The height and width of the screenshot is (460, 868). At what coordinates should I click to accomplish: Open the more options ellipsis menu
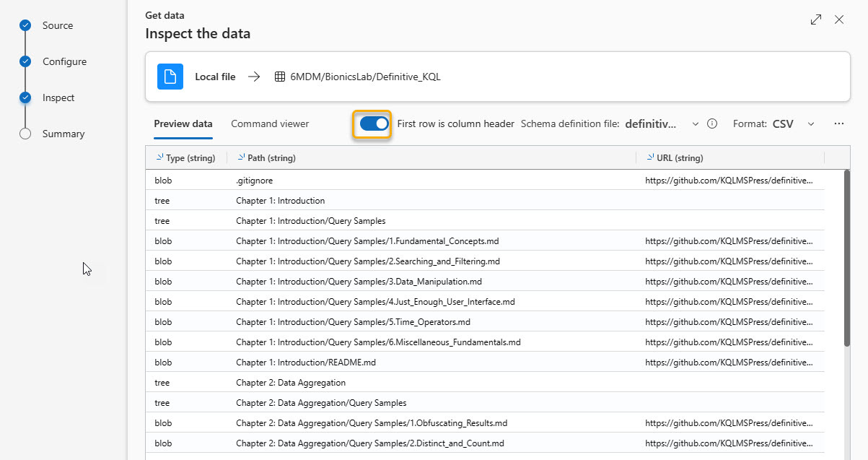(x=839, y=123)
